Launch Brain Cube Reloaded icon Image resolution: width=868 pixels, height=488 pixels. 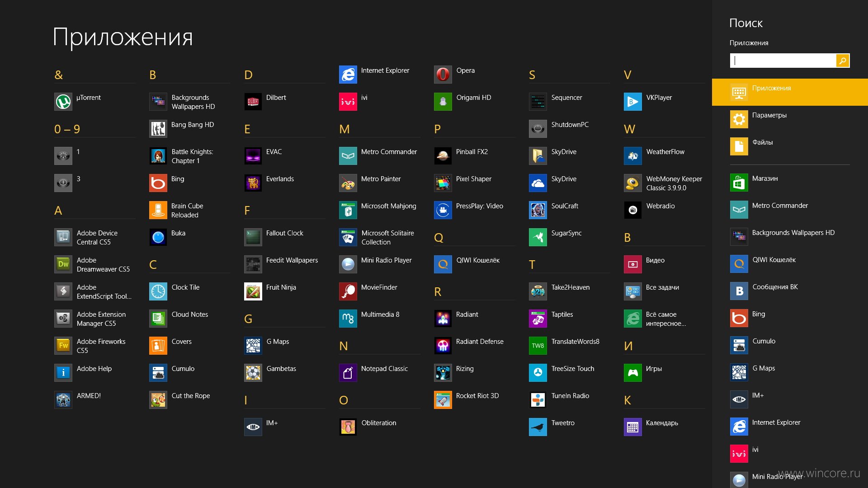[x=158, y=210]
